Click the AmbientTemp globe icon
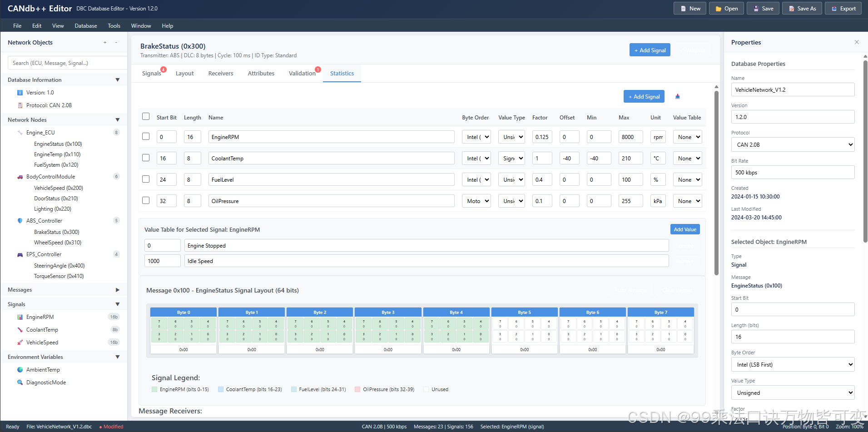 pos(20,370)
